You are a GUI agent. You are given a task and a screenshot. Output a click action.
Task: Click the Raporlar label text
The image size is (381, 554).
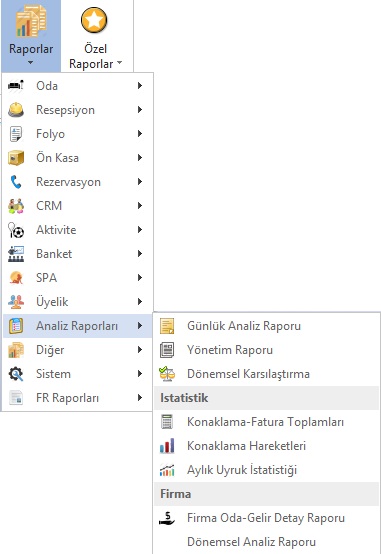point(31,49)
